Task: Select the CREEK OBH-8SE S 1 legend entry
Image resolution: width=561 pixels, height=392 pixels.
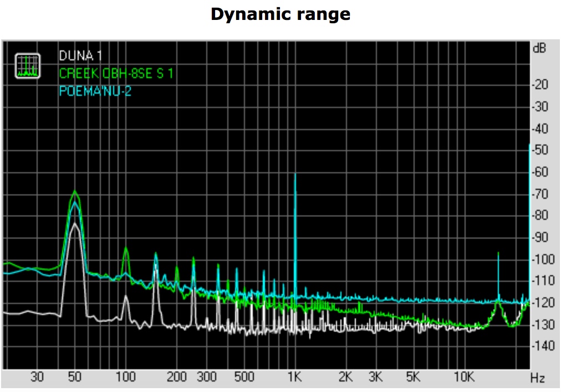Action: [x=119, y=73]
